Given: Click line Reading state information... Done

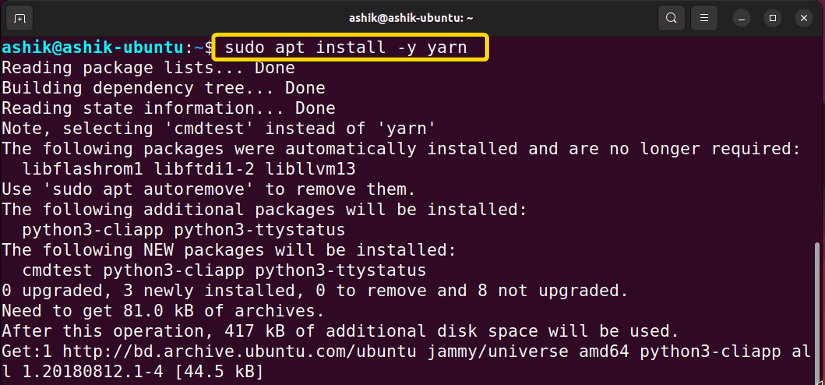Looking at the screenshot, I should pos(168,108).
